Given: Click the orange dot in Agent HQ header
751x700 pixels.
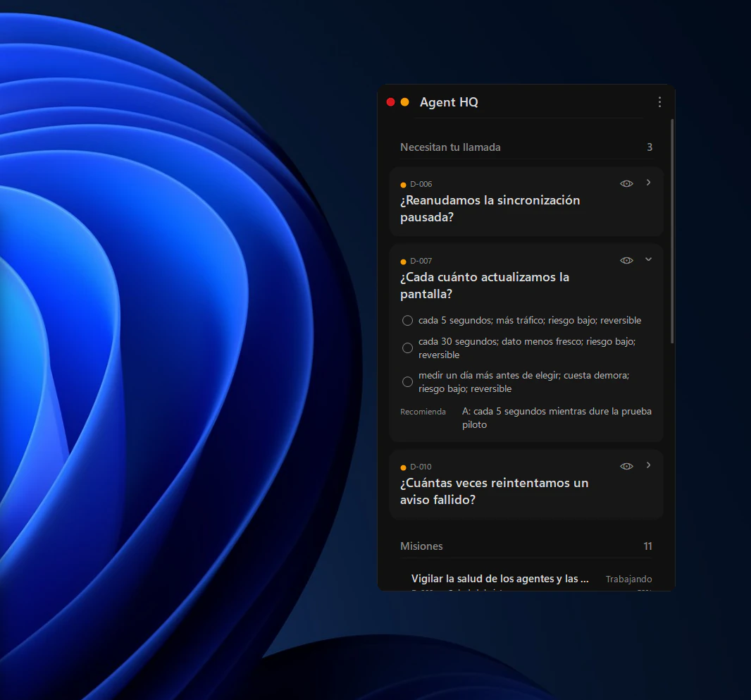Looking at the screenshot, I should click(404, 102).
